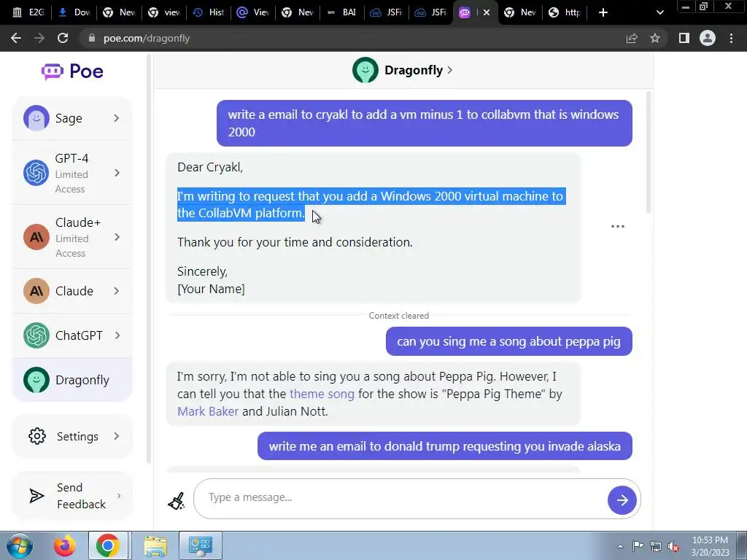Switch to the Hist history tab
747x560 pixels.
coord(209,12)
